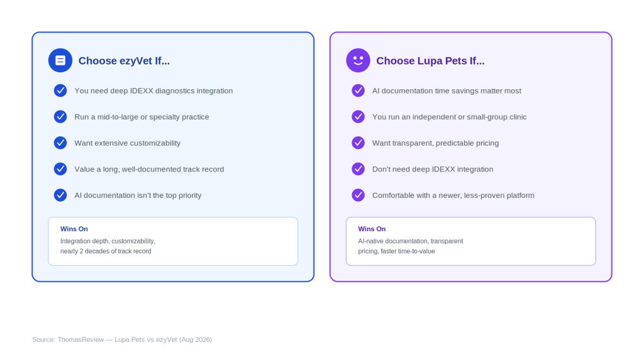
Task: Click 'pricing, faster time-to-value' text
Action: pos(396,251)
